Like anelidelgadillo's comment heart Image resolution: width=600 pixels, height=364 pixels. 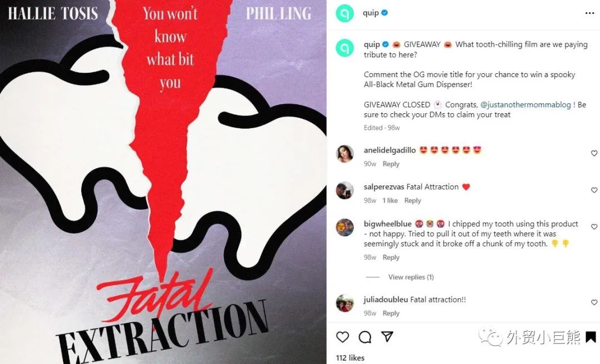point(594,153)
